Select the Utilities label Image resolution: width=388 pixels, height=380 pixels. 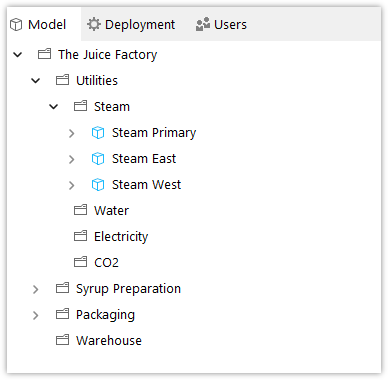[x=97, y=80]
